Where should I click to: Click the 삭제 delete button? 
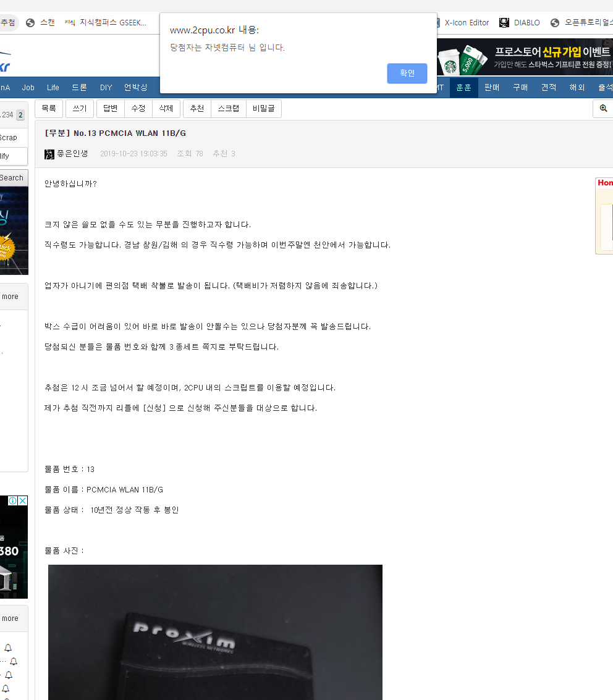[x=166, y=109]
